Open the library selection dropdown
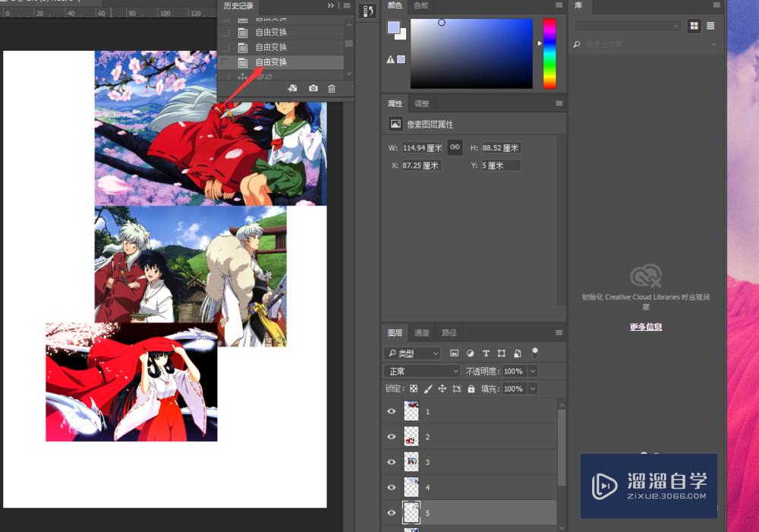The height and width of the screenshot is (532, 759). (x=628, y=26)
